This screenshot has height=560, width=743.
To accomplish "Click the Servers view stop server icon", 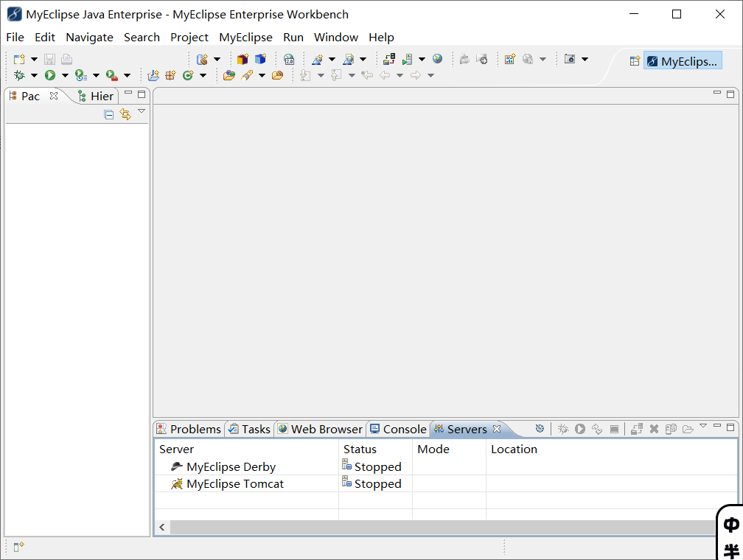I will 614,430.
